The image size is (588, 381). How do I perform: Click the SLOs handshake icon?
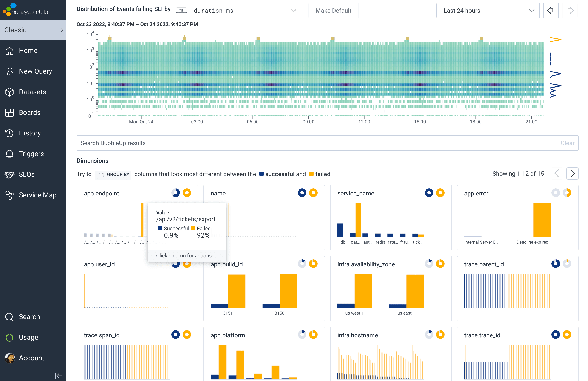point(9,174)
